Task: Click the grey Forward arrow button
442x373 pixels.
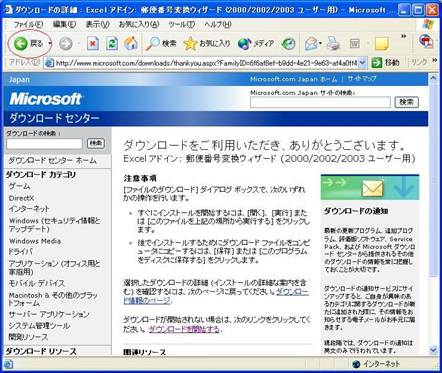Action: tap(66, 44)
